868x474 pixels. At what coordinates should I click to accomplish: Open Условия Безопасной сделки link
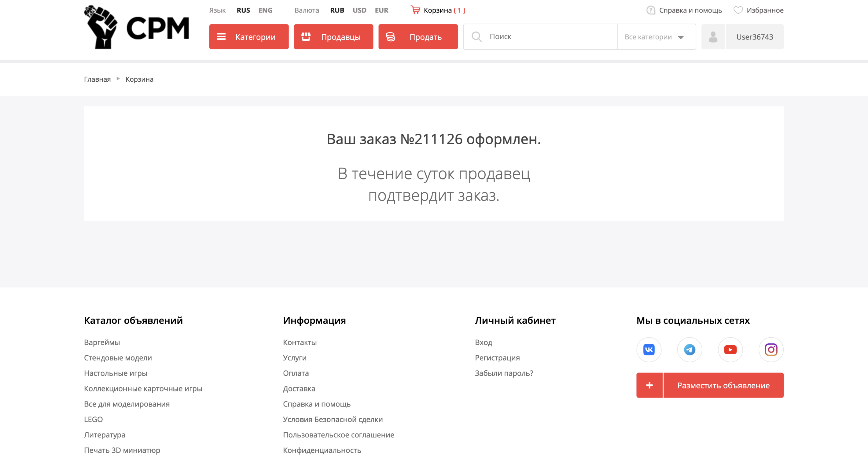[333, 419]
